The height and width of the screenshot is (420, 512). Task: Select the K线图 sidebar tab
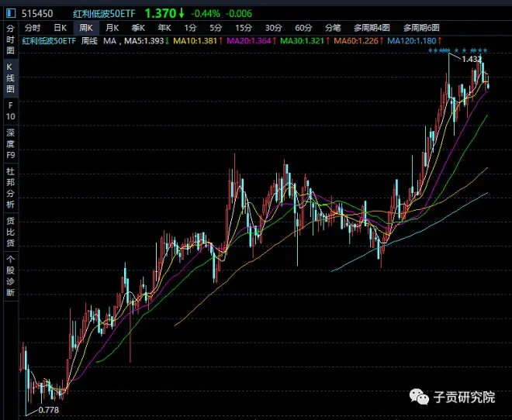pyautogui.click(x=10, y=78)
